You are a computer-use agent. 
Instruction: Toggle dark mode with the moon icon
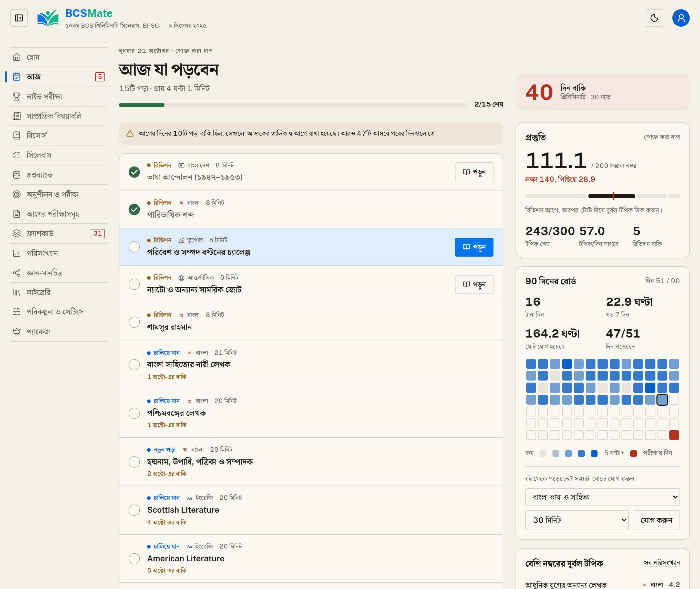coord(654,18)
